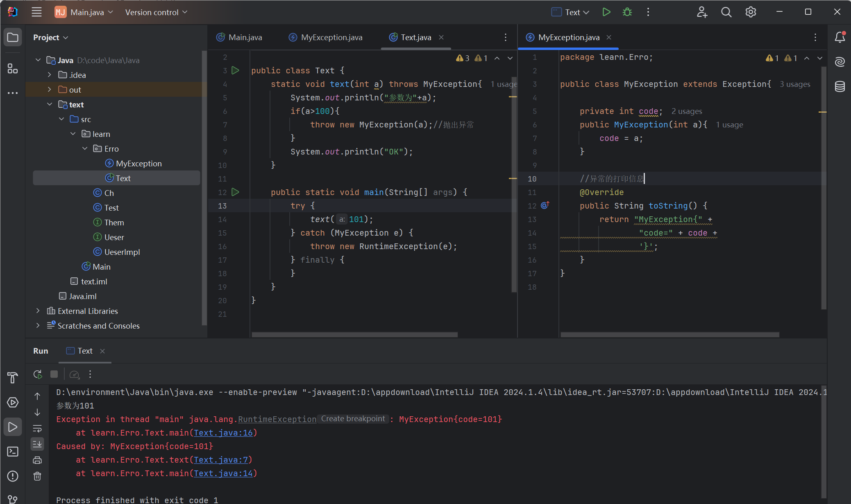
Task: Follow the Text.java:16 stack trace link
Action: (x=223, y=433)
